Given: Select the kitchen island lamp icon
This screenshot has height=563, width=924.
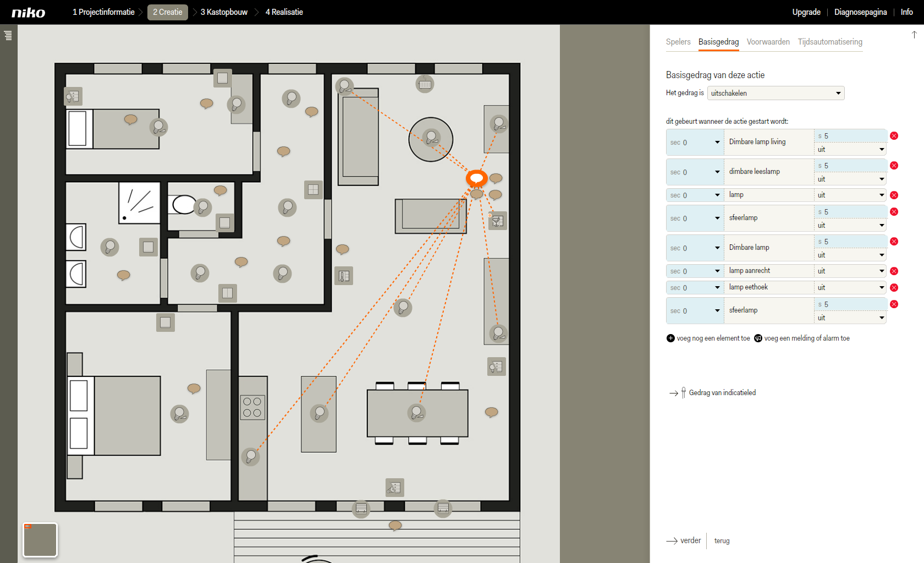Looking at the screenshot, I should [319, 413].
